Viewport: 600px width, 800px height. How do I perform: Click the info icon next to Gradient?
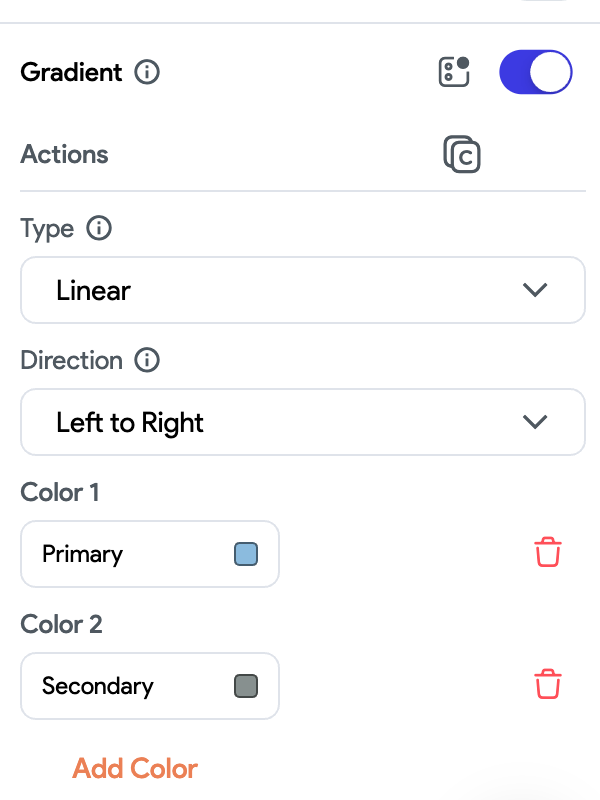pos(146,72)
